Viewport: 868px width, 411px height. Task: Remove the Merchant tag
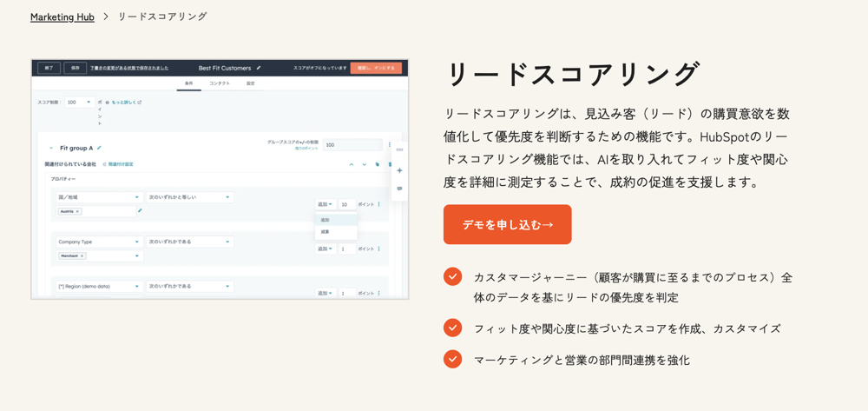tap(82, 256)
